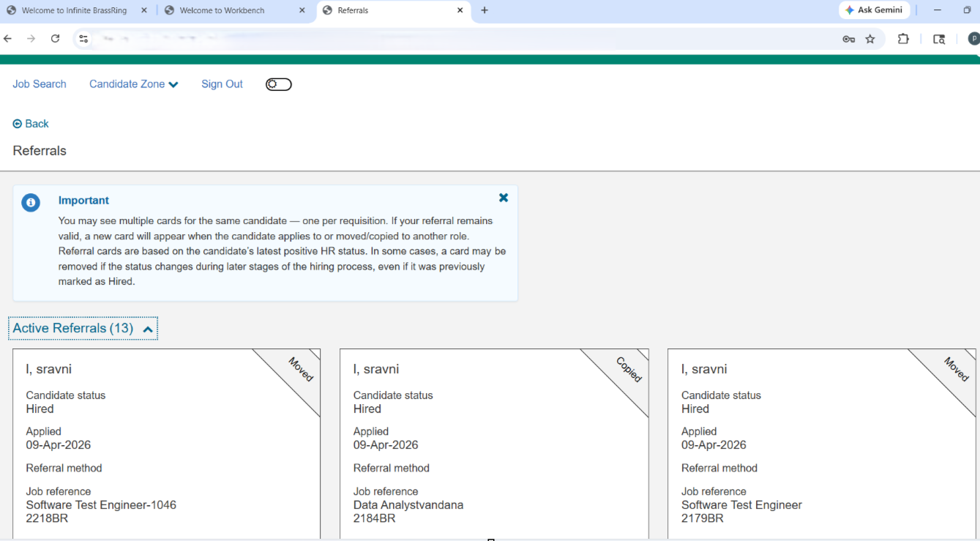Collapse the Active Referrals (13) section

click(x=83, y=329)
